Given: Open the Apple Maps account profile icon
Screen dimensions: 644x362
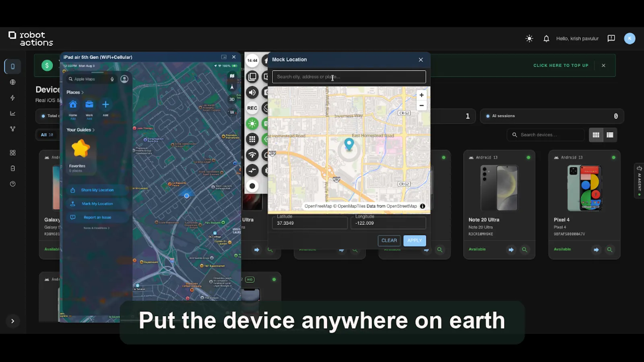Looking at the screenshot, I should [x=124, y=79].
